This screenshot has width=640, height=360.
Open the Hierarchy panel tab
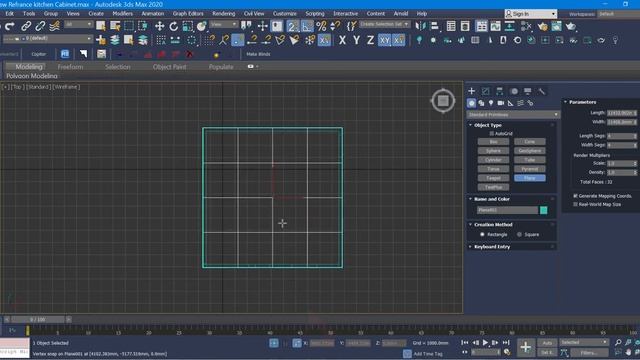[x=499, y=91]
